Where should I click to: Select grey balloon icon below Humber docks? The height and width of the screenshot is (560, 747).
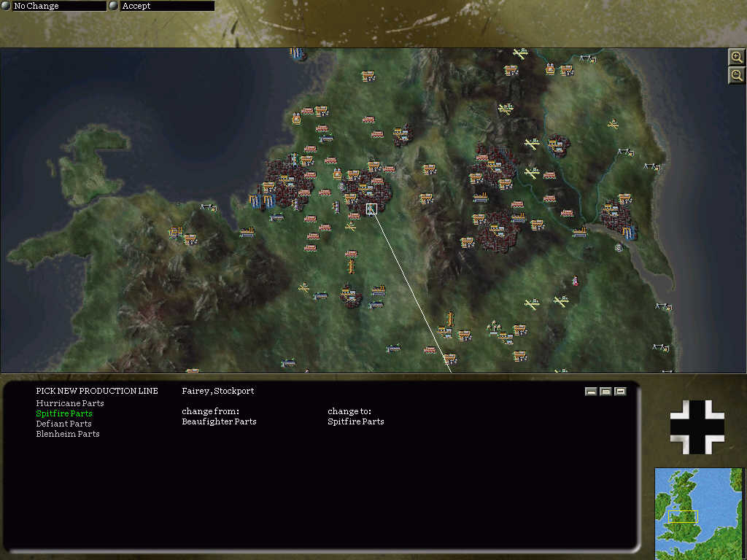[x=619, y=248]
